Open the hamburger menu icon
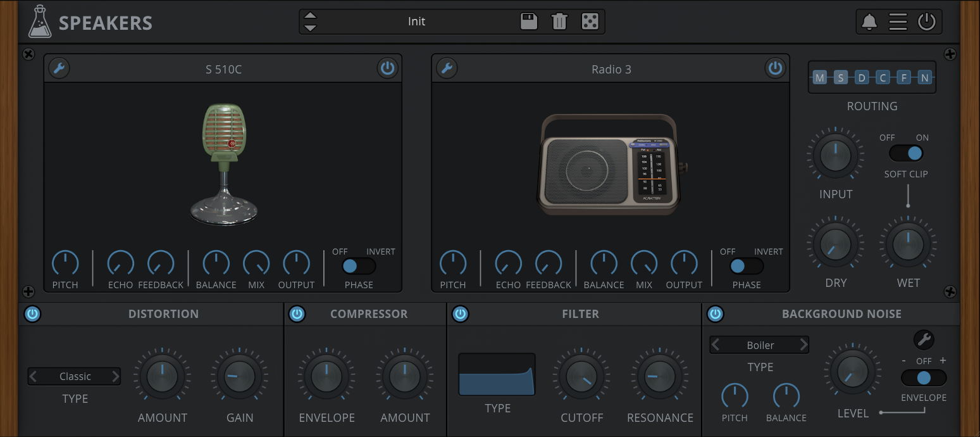Screen dimensions: 980x437 (898, 22)
